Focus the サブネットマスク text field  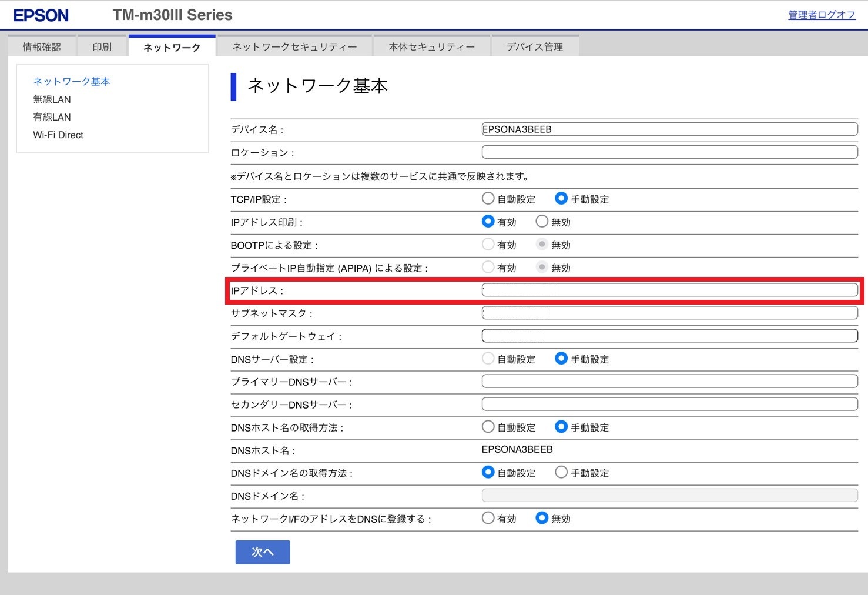point(669,313)
